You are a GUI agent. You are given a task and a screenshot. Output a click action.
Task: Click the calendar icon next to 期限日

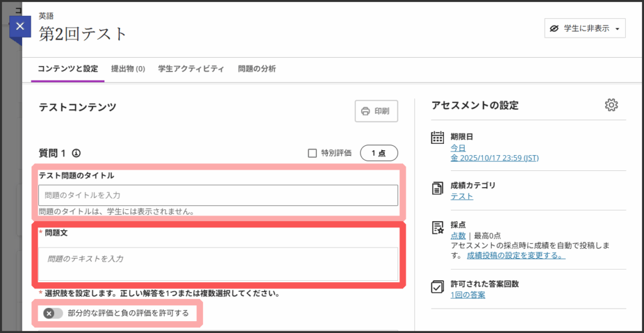pyautogui.click(x=438, y=138)
